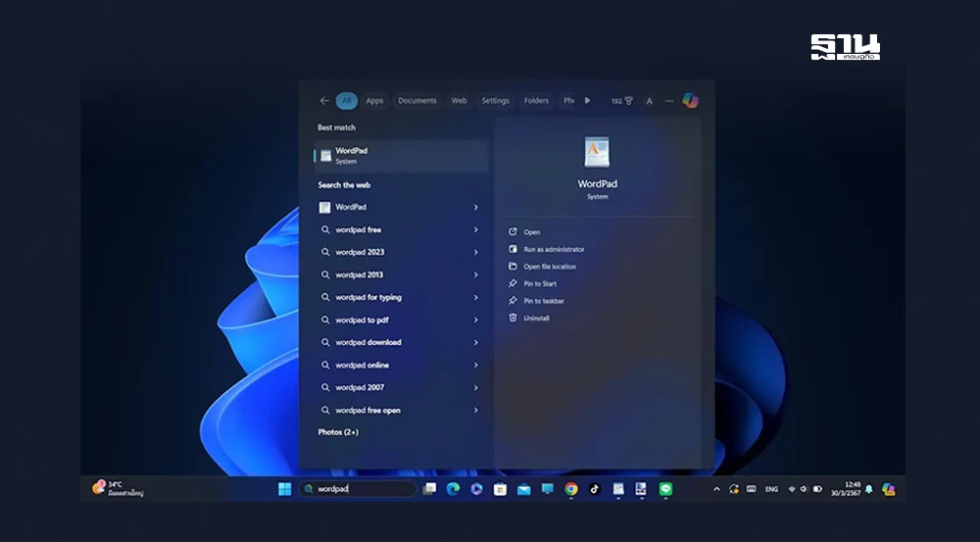Click Open file location option
This screenshot has height=542, width=980.
(549, 267)
